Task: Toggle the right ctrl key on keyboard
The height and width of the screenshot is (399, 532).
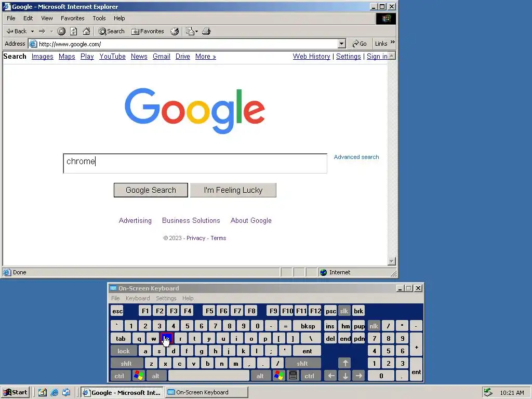Action: [x=310, y=376]
